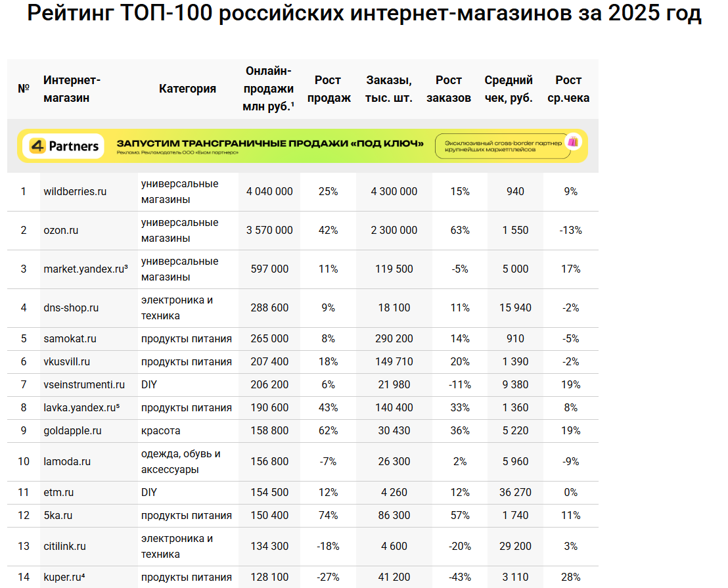Click banner headline about cross-border sales
Image resolution: width=728 pixels, height=588 pixels.
270,143
